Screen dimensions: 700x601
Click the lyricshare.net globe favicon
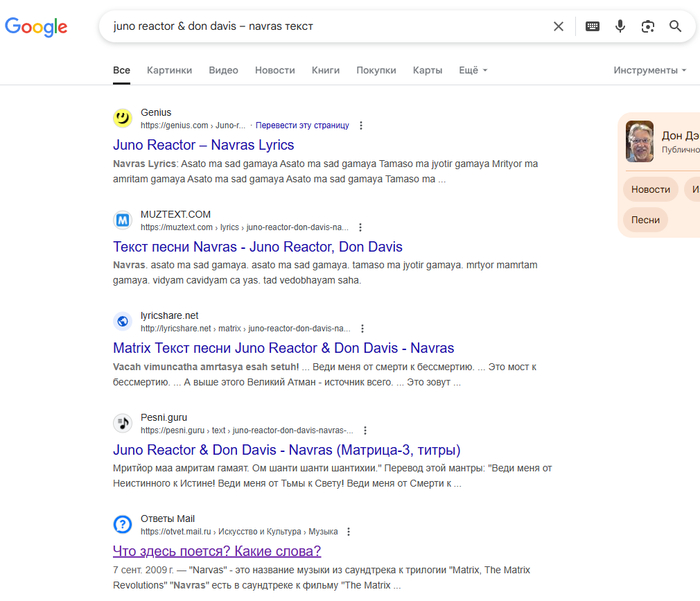(122, 321)
